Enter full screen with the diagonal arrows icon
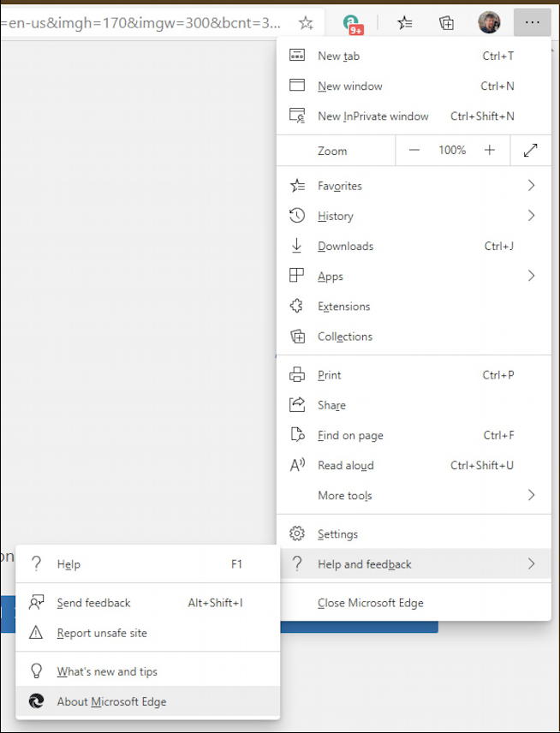Screen dimensions: 560x733 click(531, 150)
